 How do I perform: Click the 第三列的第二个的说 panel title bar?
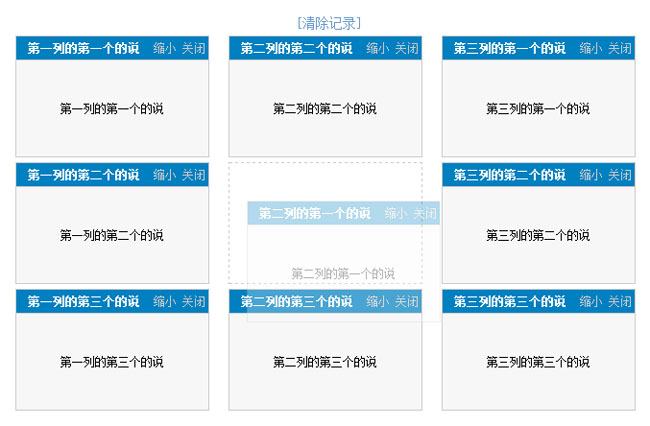(x=509, y=175)
